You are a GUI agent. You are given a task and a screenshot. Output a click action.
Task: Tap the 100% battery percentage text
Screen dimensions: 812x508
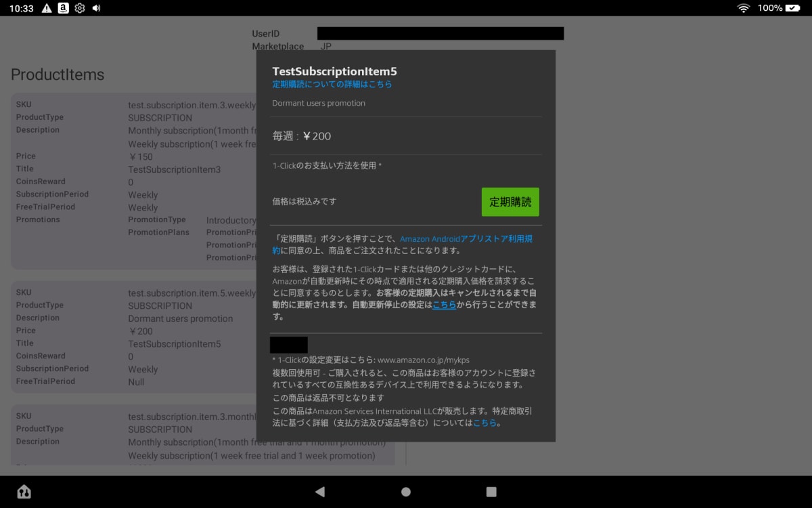(x=770, y=8)
